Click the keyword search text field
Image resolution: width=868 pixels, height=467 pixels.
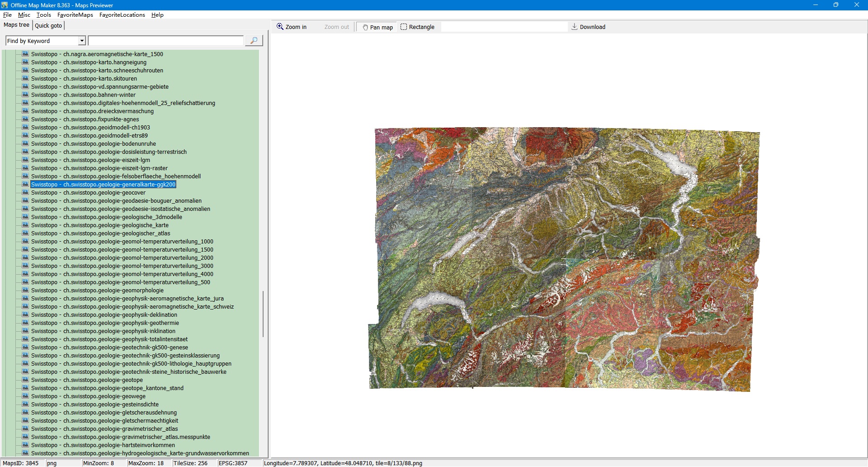coord(165,41)
